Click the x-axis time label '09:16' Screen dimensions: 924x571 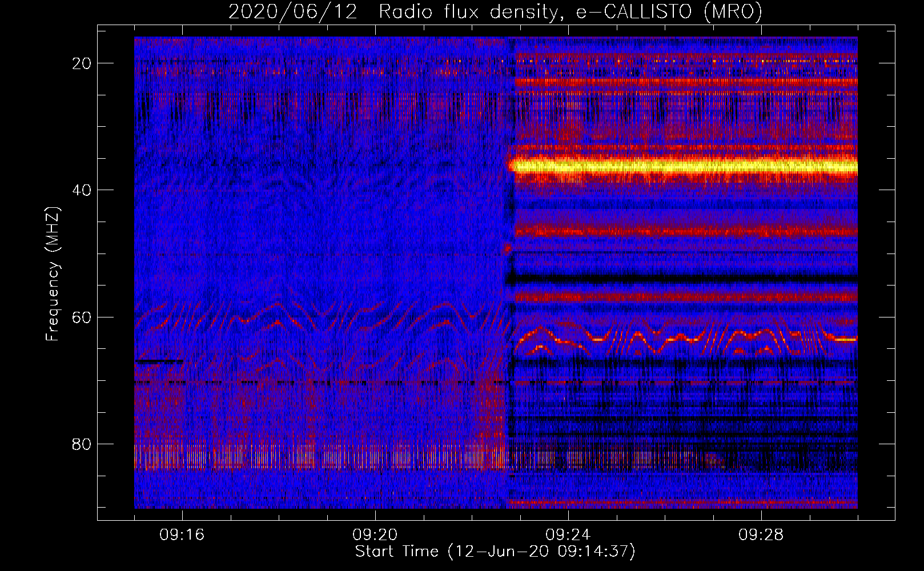[182, 535]
